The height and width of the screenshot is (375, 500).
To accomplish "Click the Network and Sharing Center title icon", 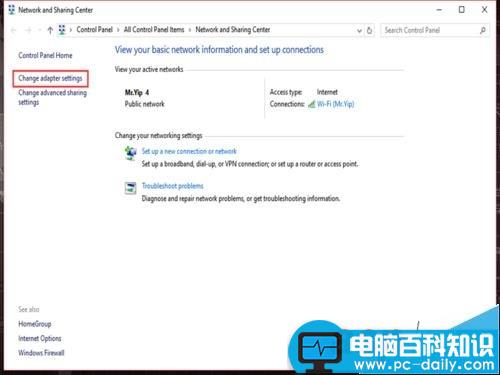I will pos(12,10).
